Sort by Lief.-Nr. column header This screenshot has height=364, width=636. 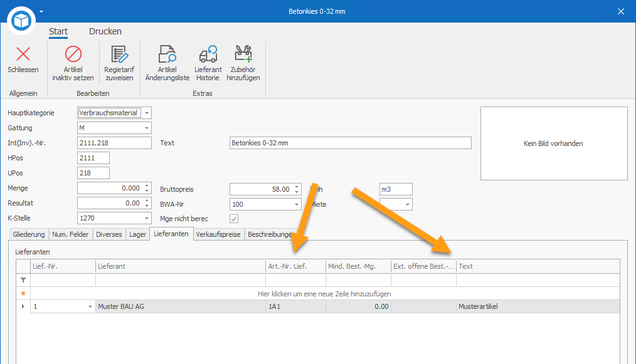[x=63, y=266]
